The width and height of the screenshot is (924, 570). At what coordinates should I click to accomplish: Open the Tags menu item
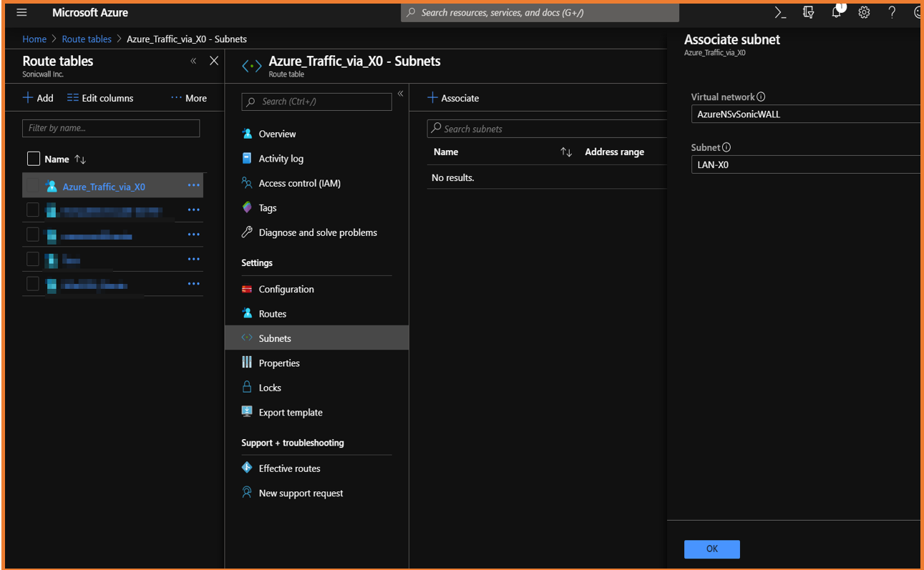[268, 208]
